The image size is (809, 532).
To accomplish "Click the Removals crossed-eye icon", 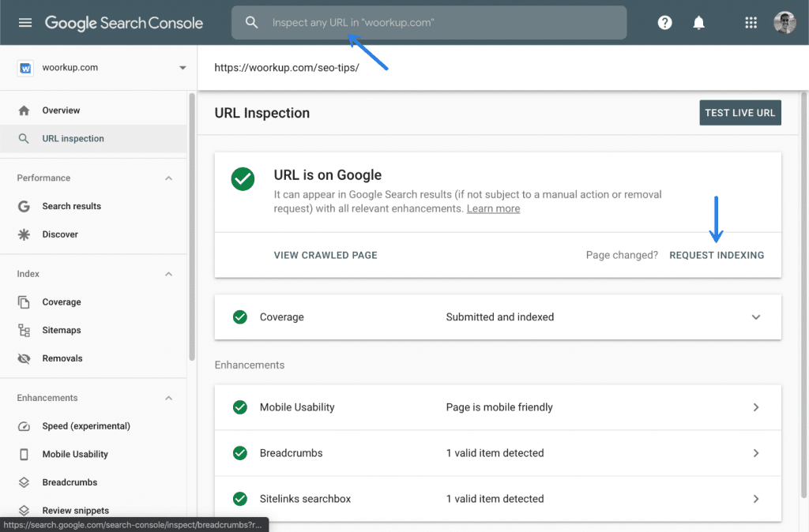I will [24, 359].
